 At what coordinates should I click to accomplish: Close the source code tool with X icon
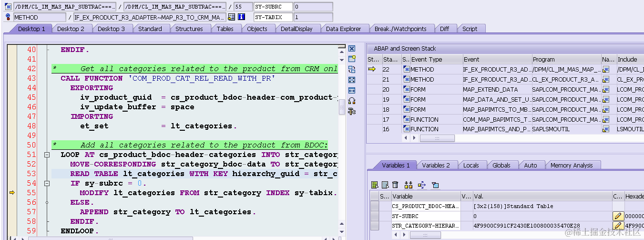(352, 49)
